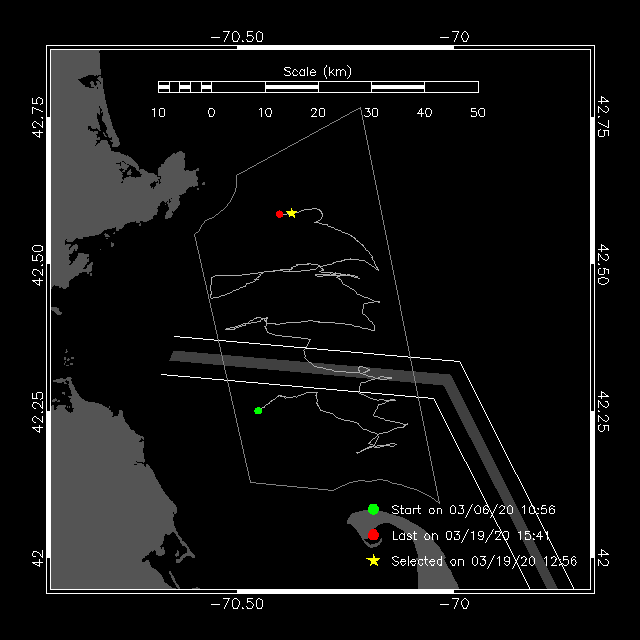Screen dimensions: 640x640
Task: Click the 'Selected on 03/19/20 12:56' legend text
Action: coord(484,561)
